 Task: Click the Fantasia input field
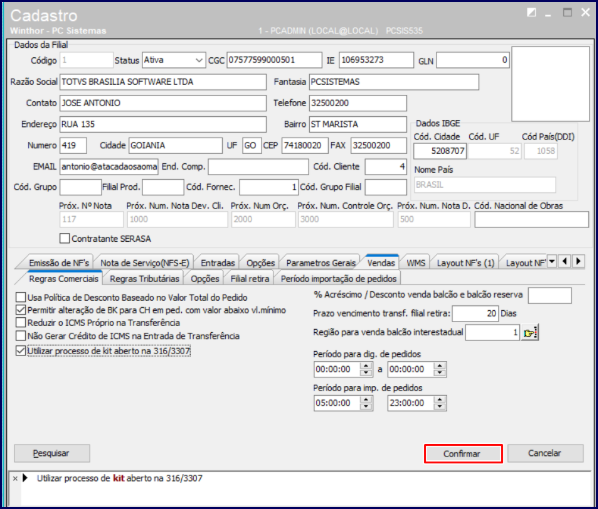(394, 82)
